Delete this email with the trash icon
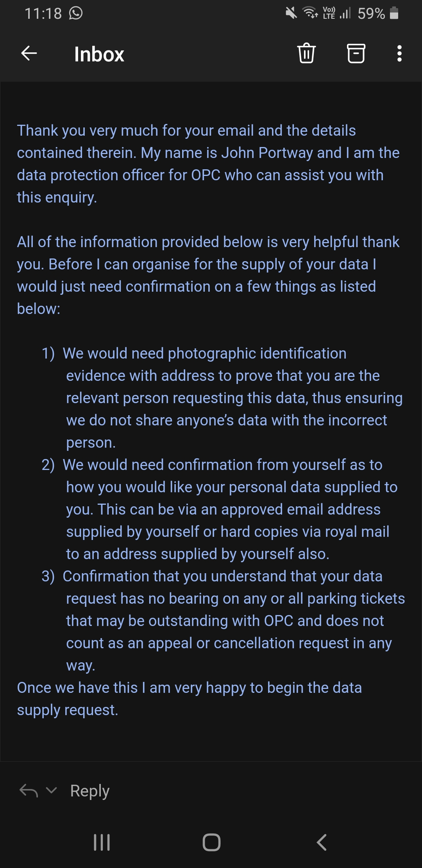 pyautogui.click(x=306, y=53)
